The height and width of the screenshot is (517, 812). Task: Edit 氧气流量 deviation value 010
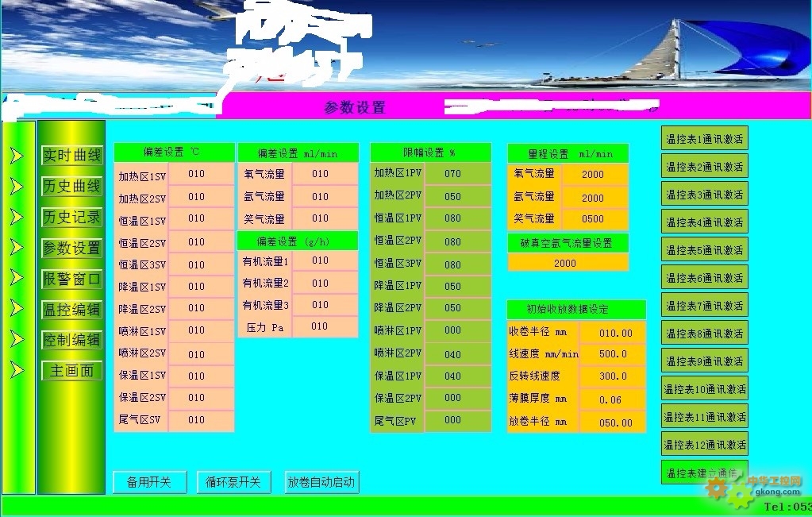tap(325, 174)
